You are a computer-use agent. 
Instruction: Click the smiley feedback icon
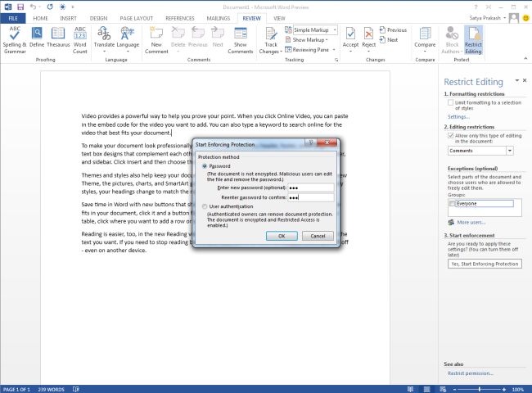click(525, 18)
